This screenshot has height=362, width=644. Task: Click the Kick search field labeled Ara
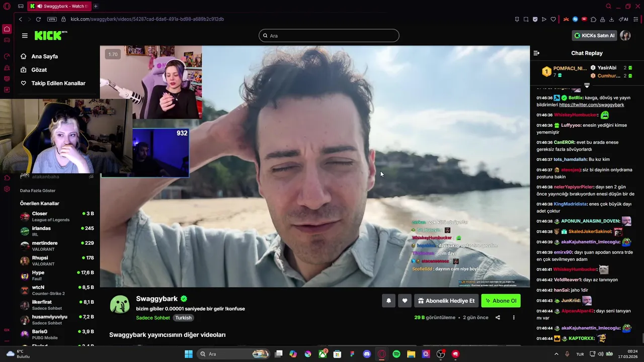329,36
